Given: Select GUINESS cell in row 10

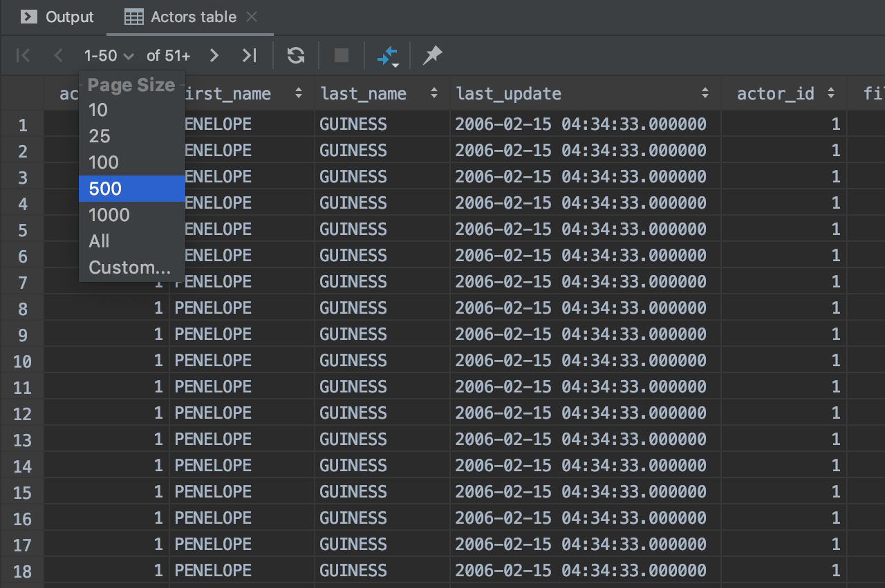Looking at the screenshot, I should (x=353, y=361).
